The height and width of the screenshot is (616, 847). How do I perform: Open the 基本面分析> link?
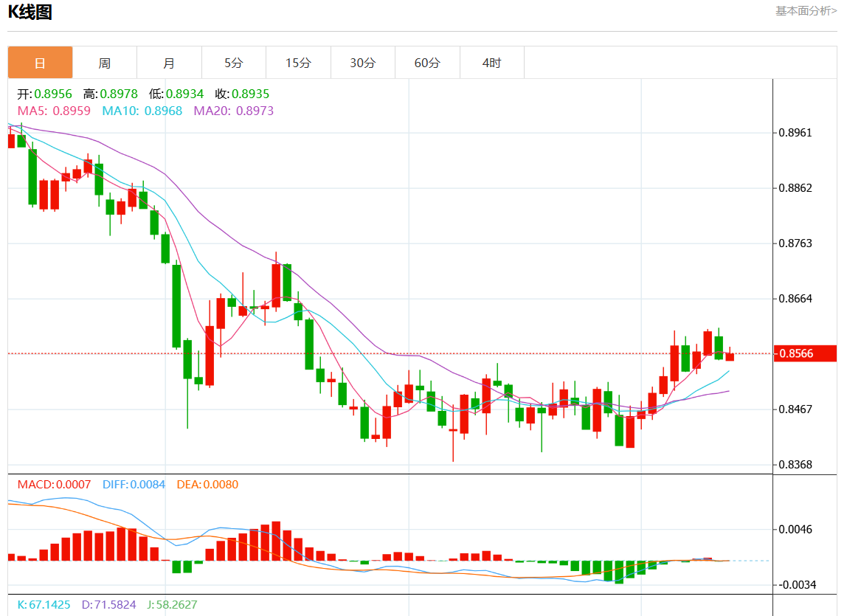coord(806,11)
